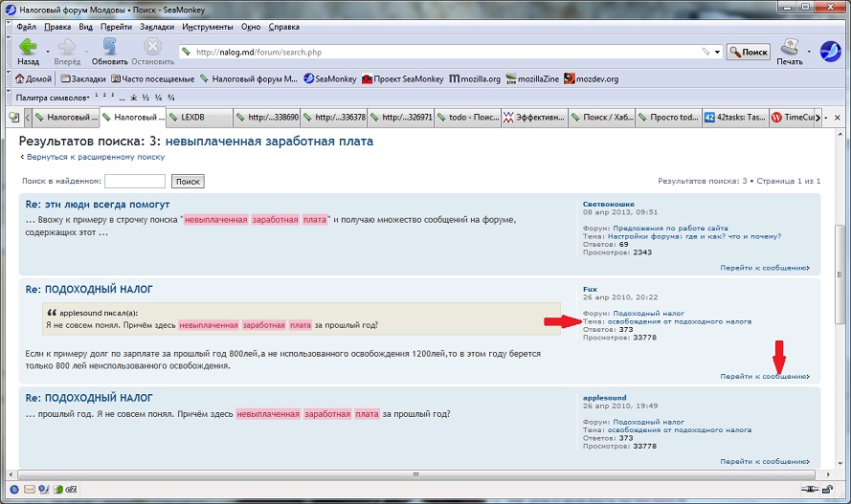The height and width of the screenshot is (504, 851).
Task: Open the Вернуться к расширенному поиску link
Action: click(96, 157)
